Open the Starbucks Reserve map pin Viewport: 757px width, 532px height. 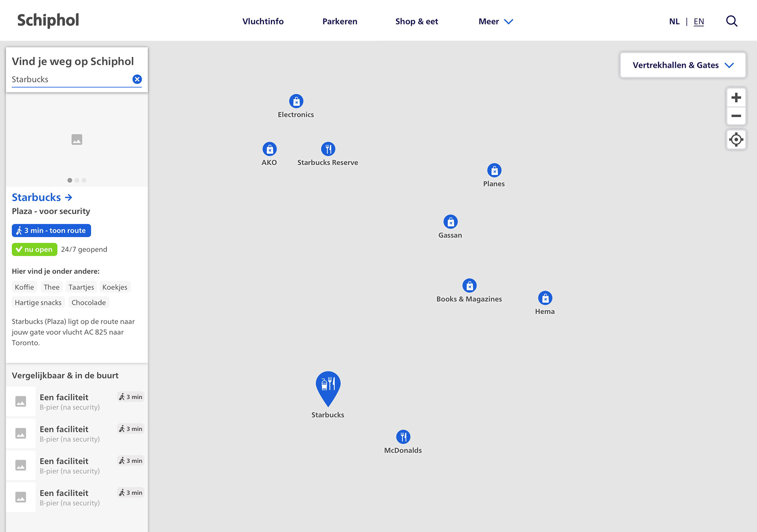click(328, 149)
